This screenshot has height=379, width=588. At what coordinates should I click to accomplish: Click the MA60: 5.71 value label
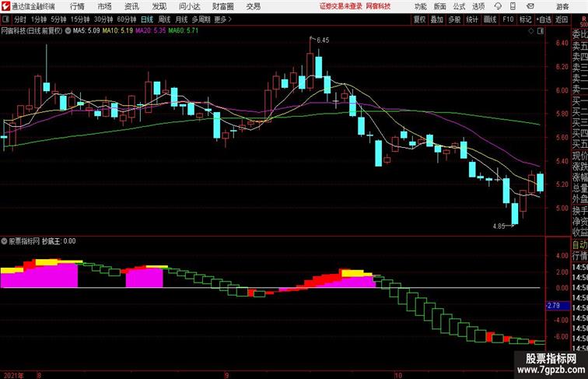pos(184,31)
